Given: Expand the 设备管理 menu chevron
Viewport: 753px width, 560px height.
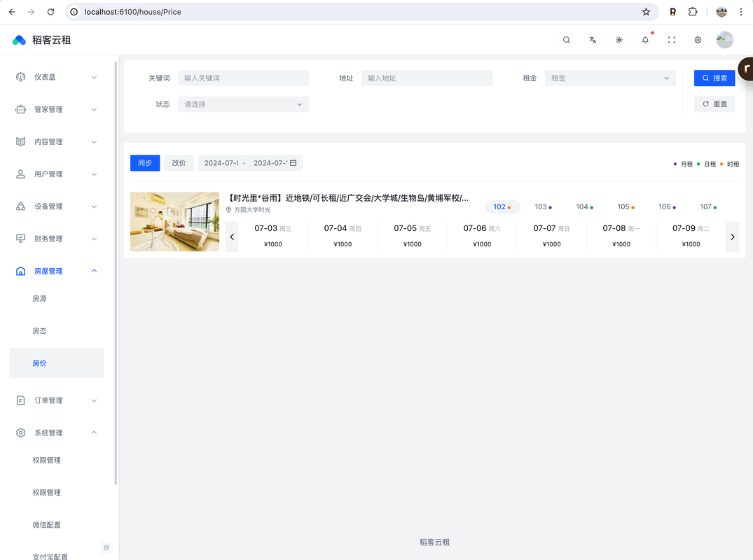Looking at the screenshot, I should 94,206.
